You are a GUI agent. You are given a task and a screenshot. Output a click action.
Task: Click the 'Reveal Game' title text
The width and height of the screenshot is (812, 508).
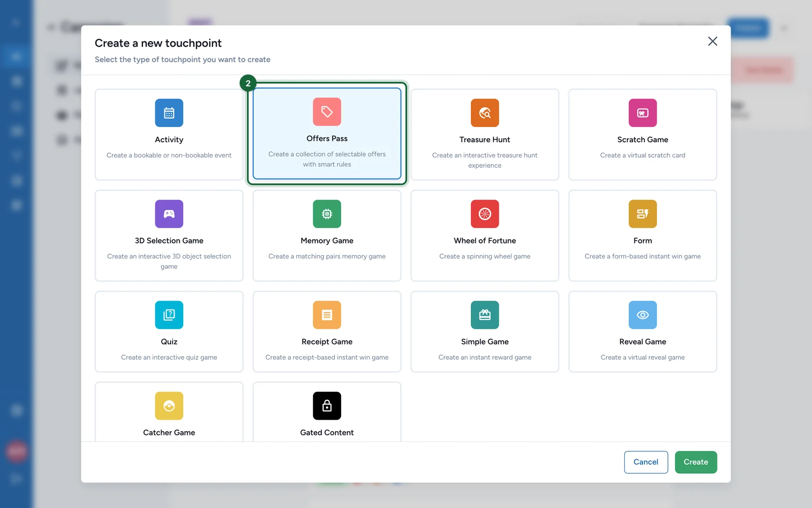coord(642,342)
